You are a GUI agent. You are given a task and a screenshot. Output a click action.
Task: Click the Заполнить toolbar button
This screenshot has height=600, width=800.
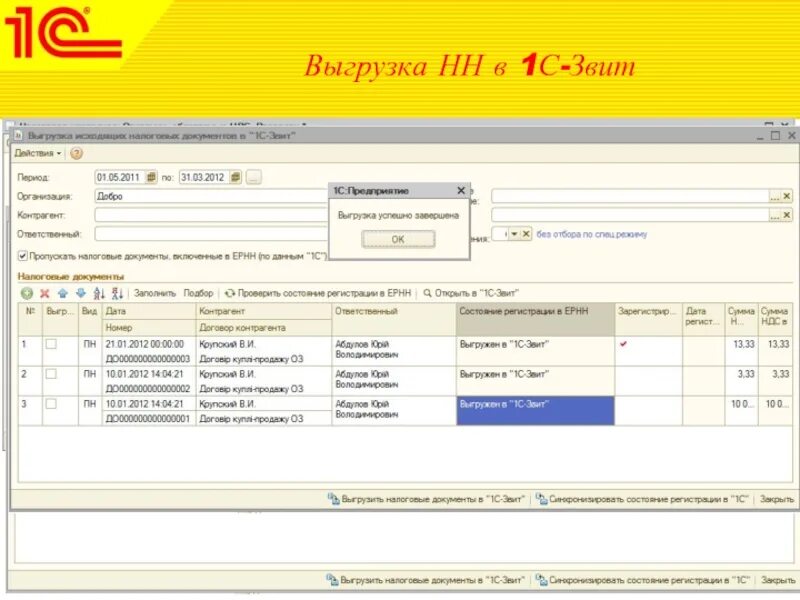point(155,293)
